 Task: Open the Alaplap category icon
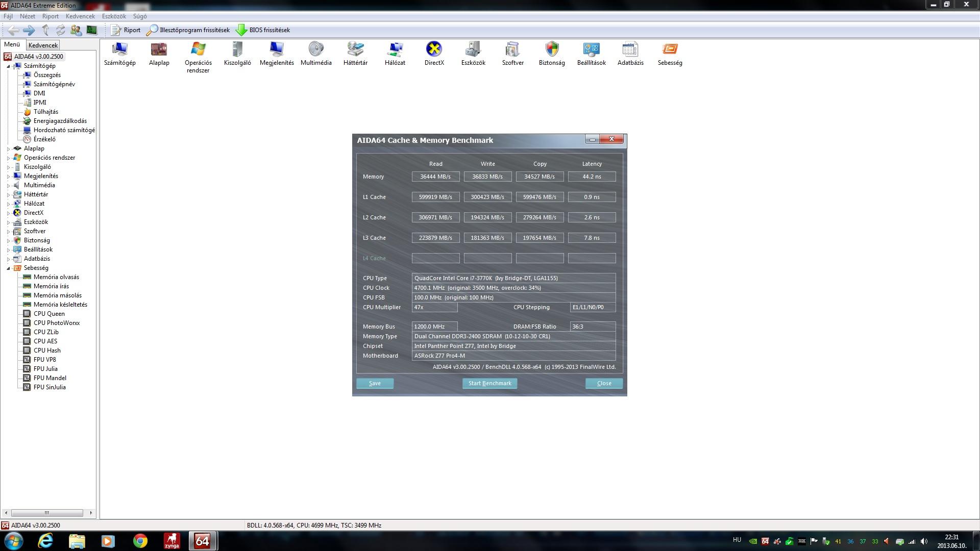[159, 54]
